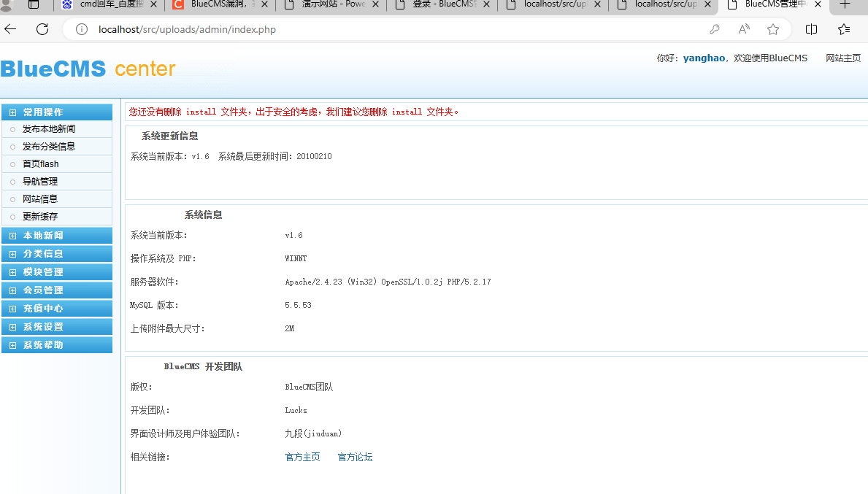Click the 九段(jiuduan) designer name
Image resolution: width=868 pixels, height=494 pixels.
point(313,433)
